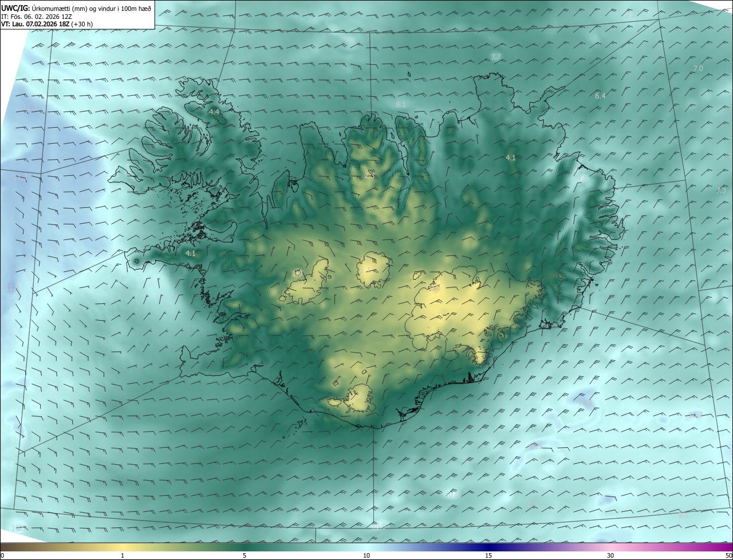Click the 4.4 value in the Westfjords
This screenshot has height=560, width=733.
tap(214, 112)
